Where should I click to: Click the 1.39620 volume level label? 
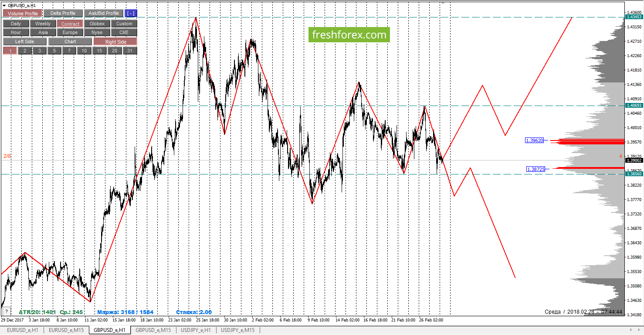pos(534,140)
